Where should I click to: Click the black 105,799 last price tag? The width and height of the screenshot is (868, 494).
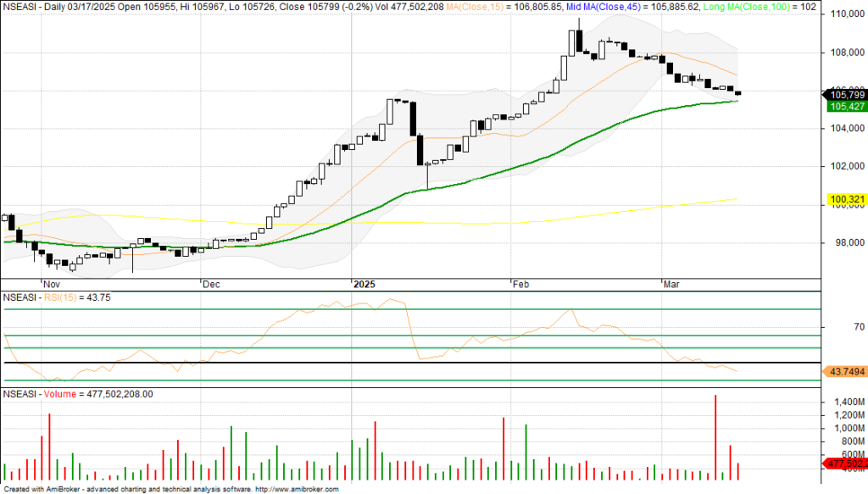click(x=843, y=93)
